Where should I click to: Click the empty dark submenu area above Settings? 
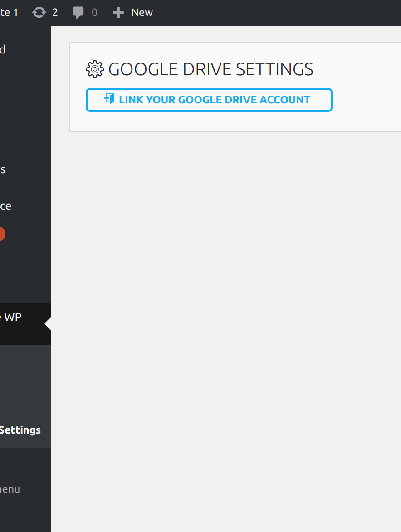(x=25, y=381)
